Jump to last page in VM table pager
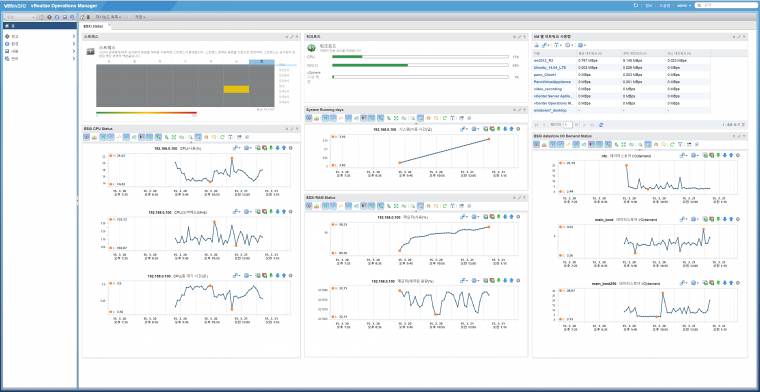 (592, 125)
